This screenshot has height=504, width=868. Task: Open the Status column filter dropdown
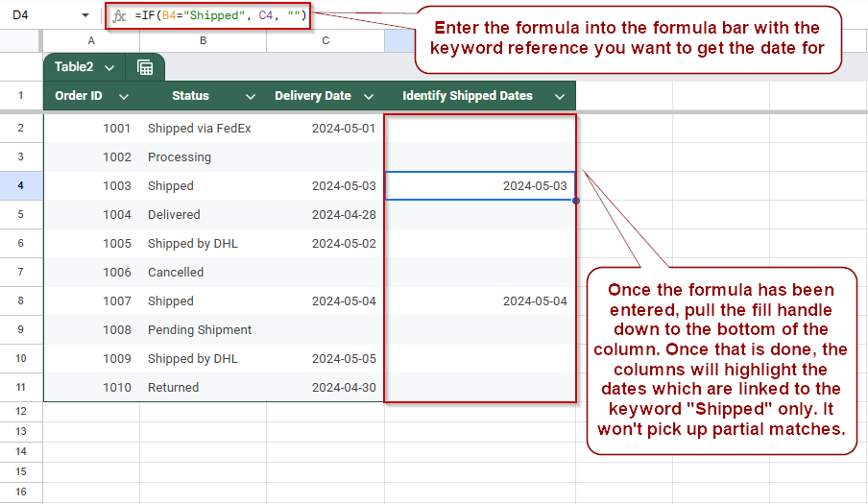pyautogui.click(x=251, y=96)
